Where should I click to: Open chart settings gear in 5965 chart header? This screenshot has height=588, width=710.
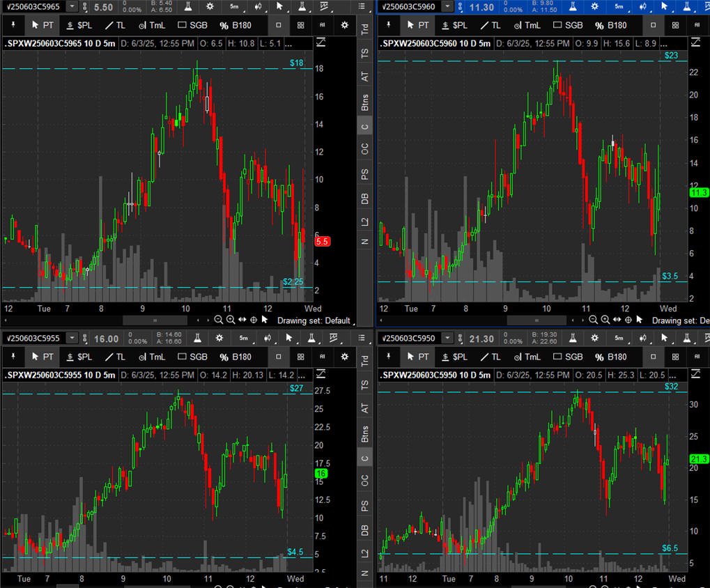[210, 6]
